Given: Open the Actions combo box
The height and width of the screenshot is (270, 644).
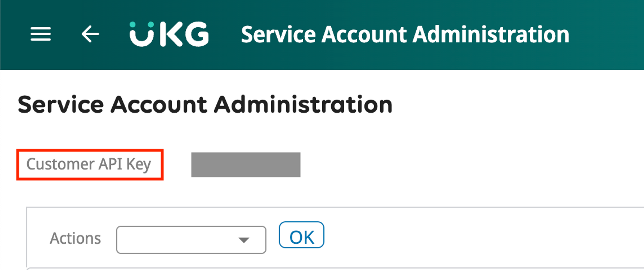Looking at the screenshot, I should click(191, 240).
